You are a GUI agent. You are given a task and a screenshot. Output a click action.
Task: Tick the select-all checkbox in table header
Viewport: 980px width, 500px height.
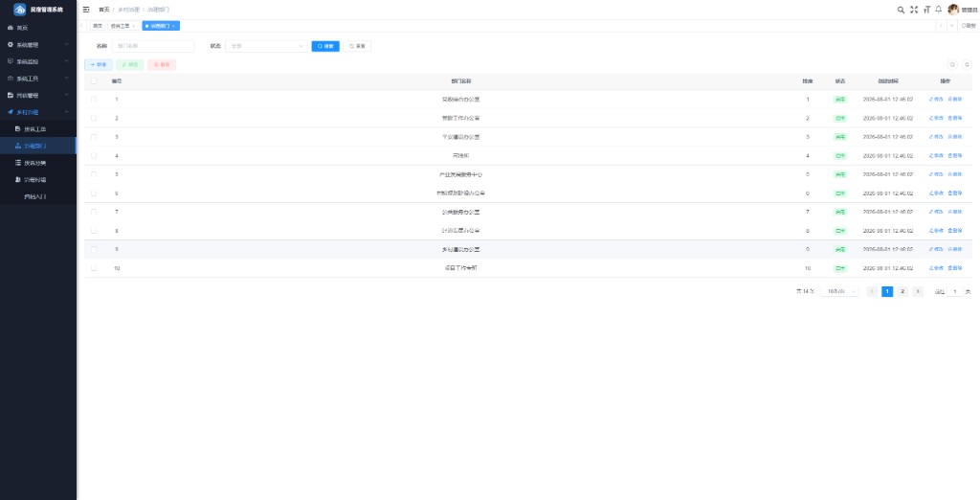[x=94, y=80]
